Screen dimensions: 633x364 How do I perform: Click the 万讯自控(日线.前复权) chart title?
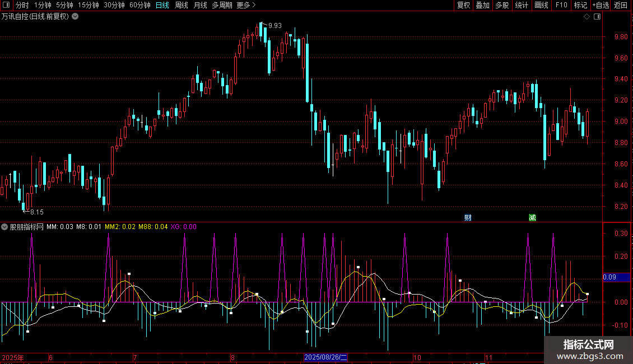(x=35, y=17)
